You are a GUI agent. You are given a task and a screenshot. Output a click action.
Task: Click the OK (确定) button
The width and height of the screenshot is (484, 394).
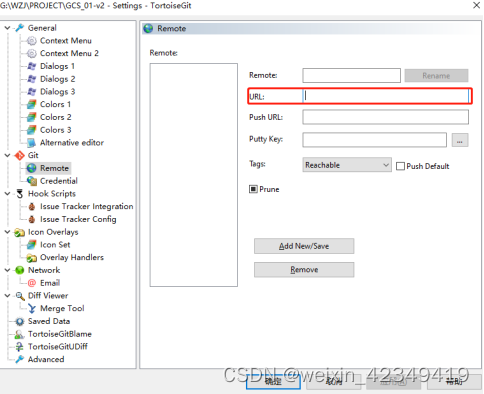tap(273, 381)
